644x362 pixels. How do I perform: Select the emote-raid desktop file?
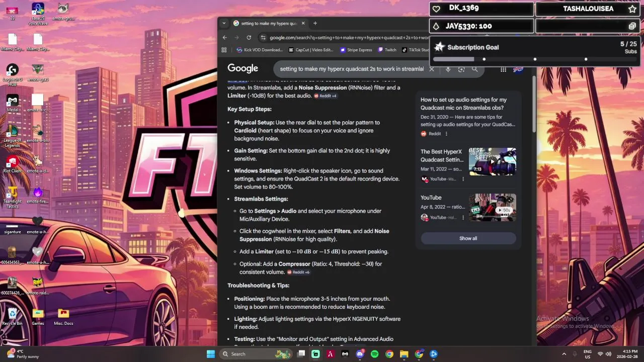[38, 286]
